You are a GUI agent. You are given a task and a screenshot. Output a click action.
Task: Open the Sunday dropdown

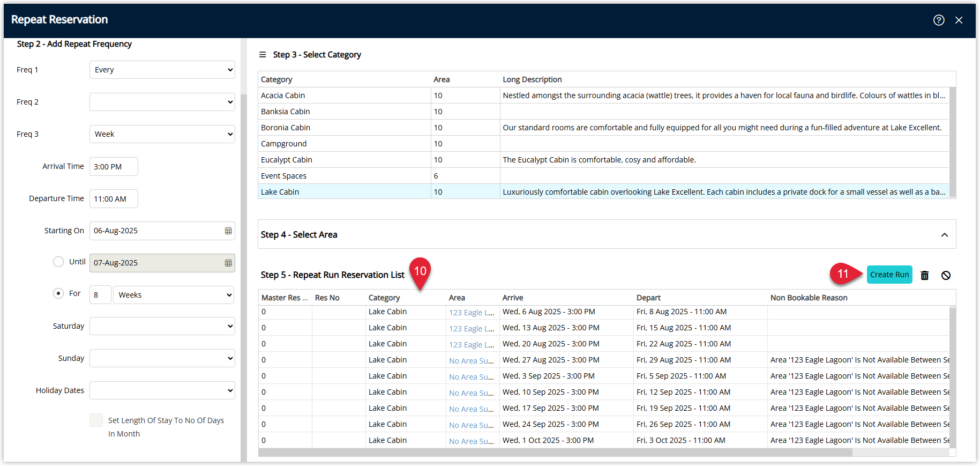coord(162,358)
